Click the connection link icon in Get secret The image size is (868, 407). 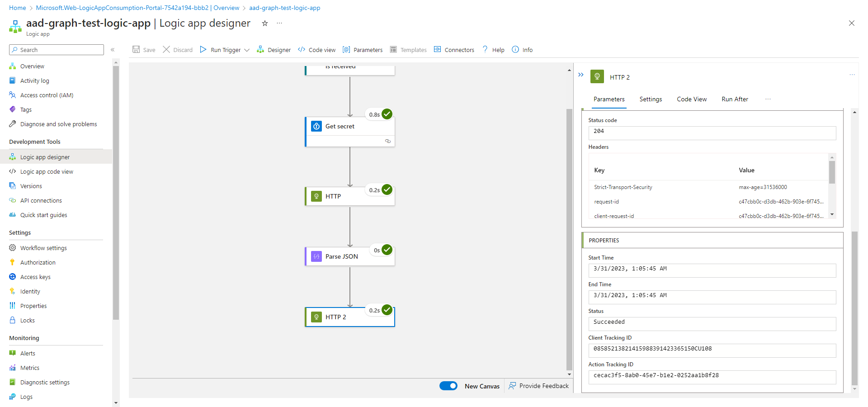click(x=387, y=141)
